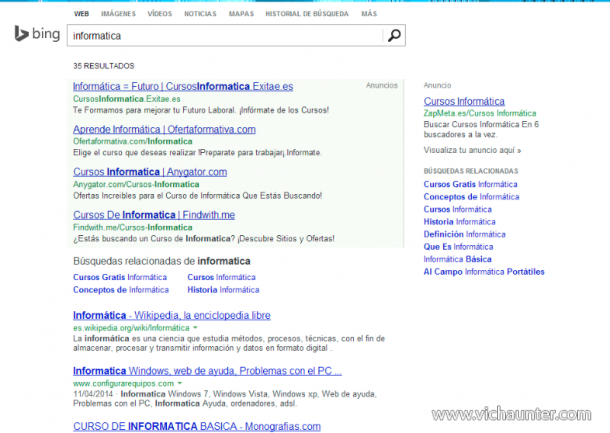Switch to the Imágenes tab
The height and width of the screenshot is (433, 610).
pyautogui.click(x=118, y=14)
